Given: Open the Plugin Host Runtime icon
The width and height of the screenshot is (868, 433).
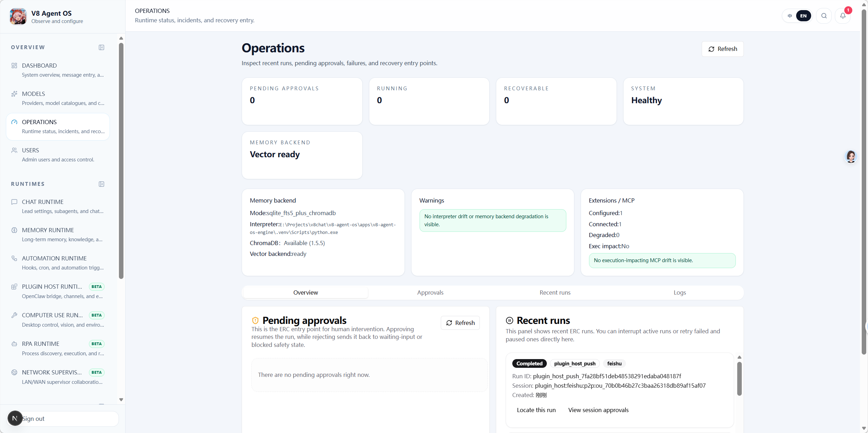Looking at the screenshot, I should pos(14,286).
